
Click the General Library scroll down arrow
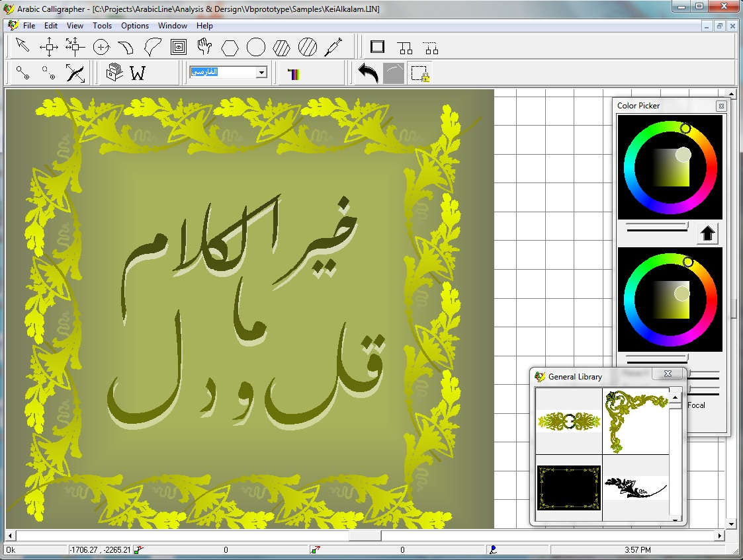tap(676, 519)
